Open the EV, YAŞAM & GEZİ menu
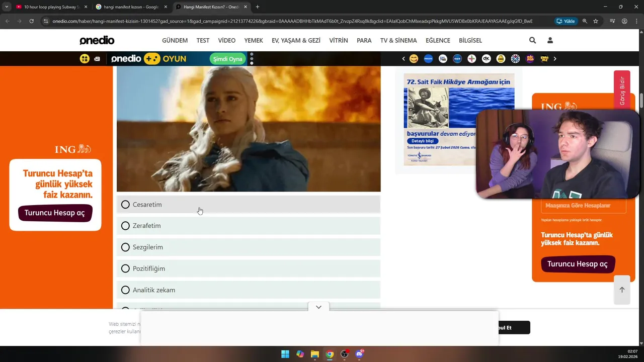 [296, 40]
